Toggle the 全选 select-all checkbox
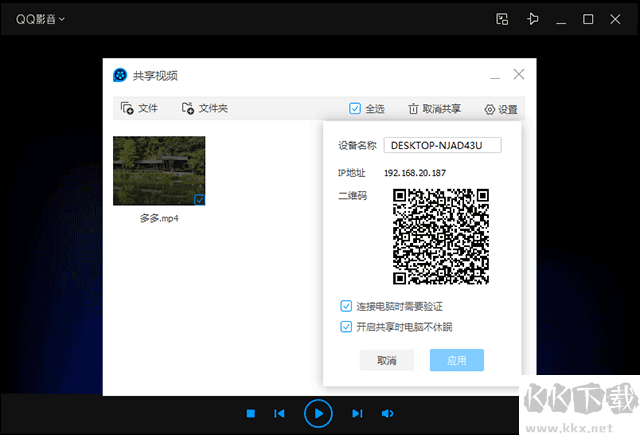 pyautogui.click(x=367, y=109)
